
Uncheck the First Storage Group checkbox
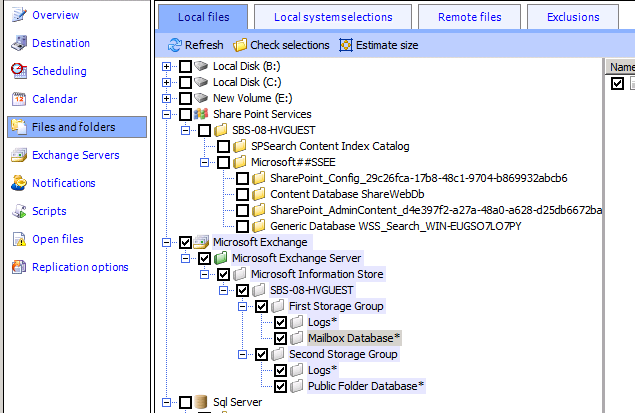262,306
